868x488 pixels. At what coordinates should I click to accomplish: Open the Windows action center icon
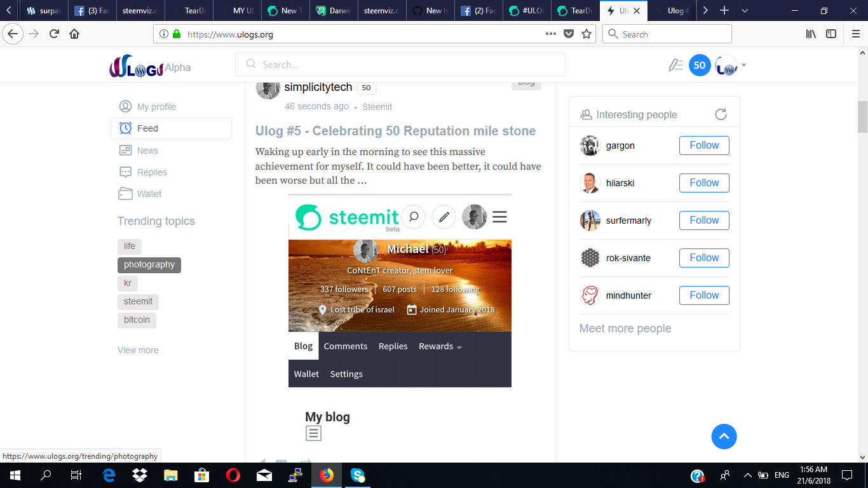(847, 475)
